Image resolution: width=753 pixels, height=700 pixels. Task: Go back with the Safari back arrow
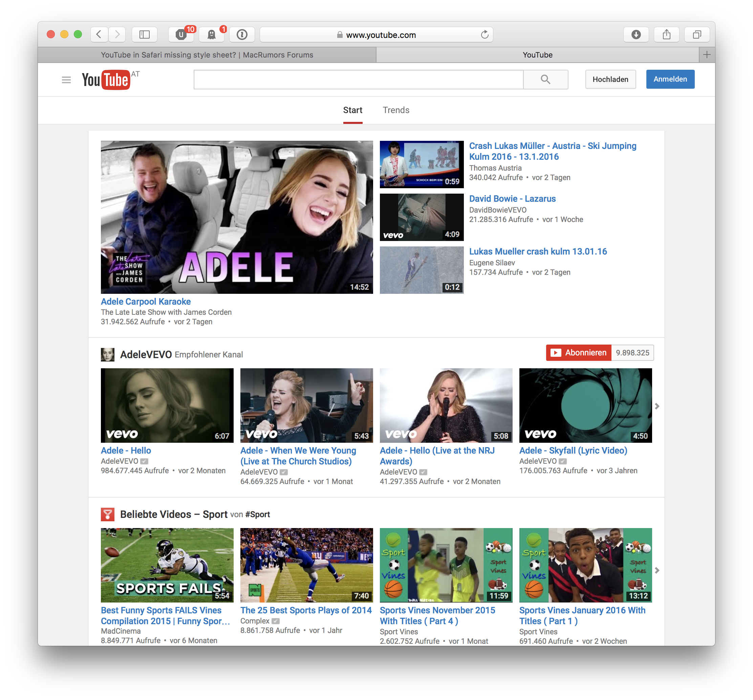(99, 35)
